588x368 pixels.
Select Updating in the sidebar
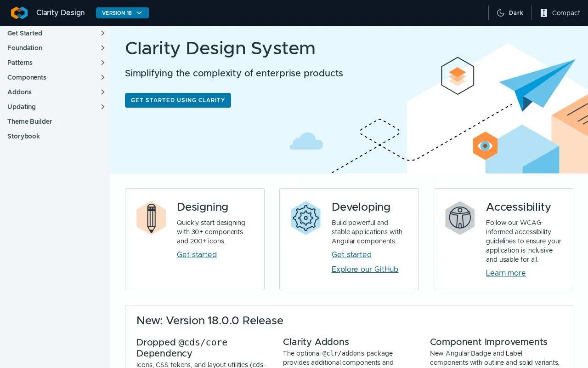point(22,107)
